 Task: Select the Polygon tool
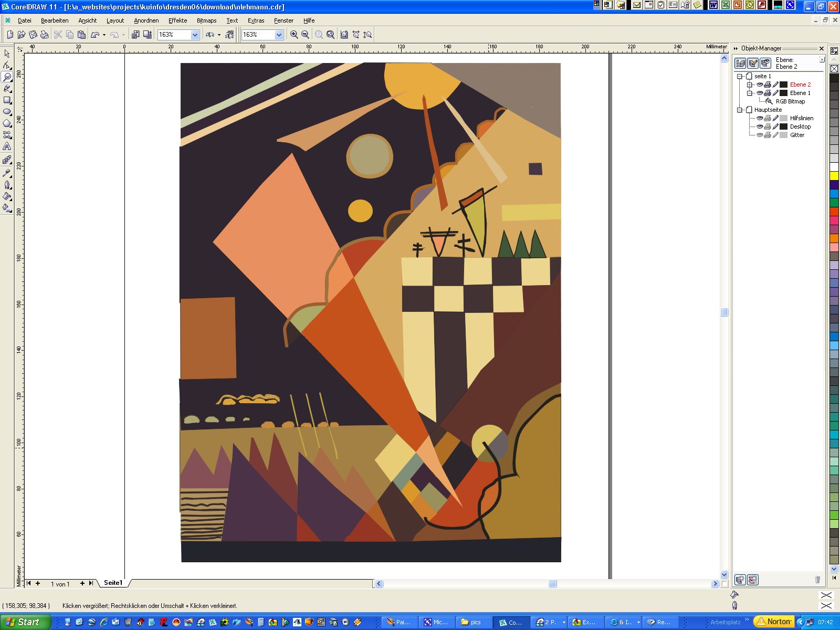(x=7, y=123)
